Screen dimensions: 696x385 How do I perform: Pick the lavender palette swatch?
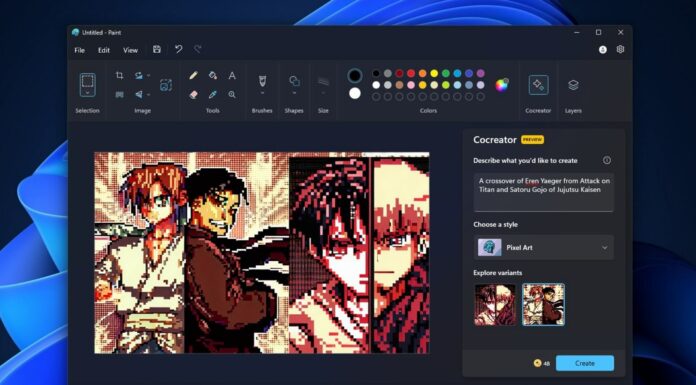pyautogui.click(x=481, y=85)
